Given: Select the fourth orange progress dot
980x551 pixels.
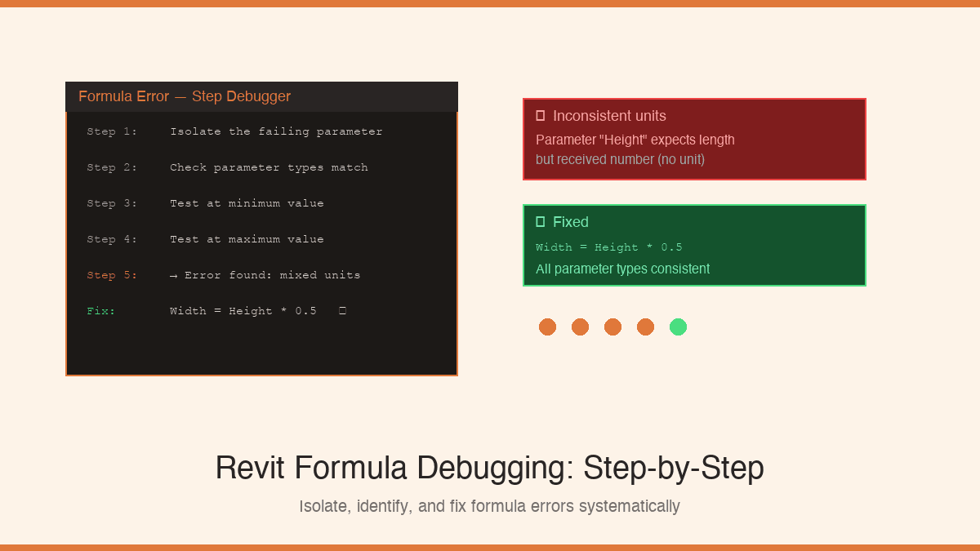Looking at the screenshot, I should coord(645,327).
